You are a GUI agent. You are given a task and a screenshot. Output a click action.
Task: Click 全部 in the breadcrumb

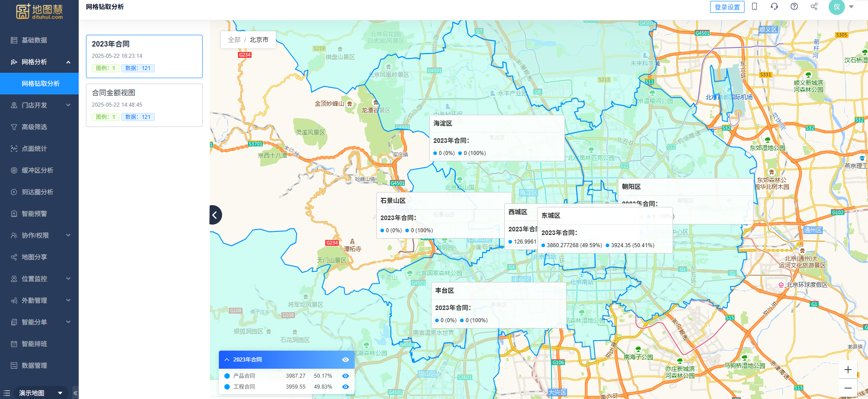pyautogui.click(x=234, y=40)
